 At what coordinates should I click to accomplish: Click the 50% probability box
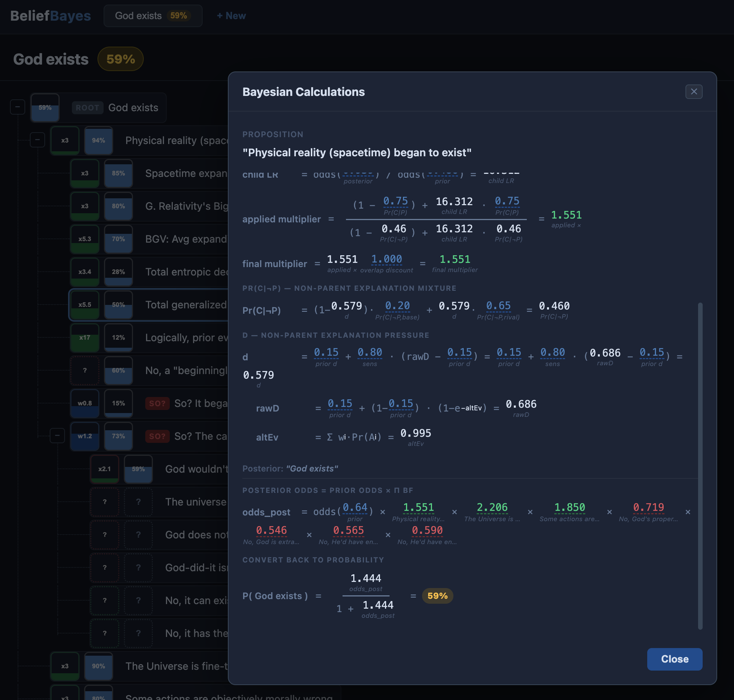pos(119,305)
